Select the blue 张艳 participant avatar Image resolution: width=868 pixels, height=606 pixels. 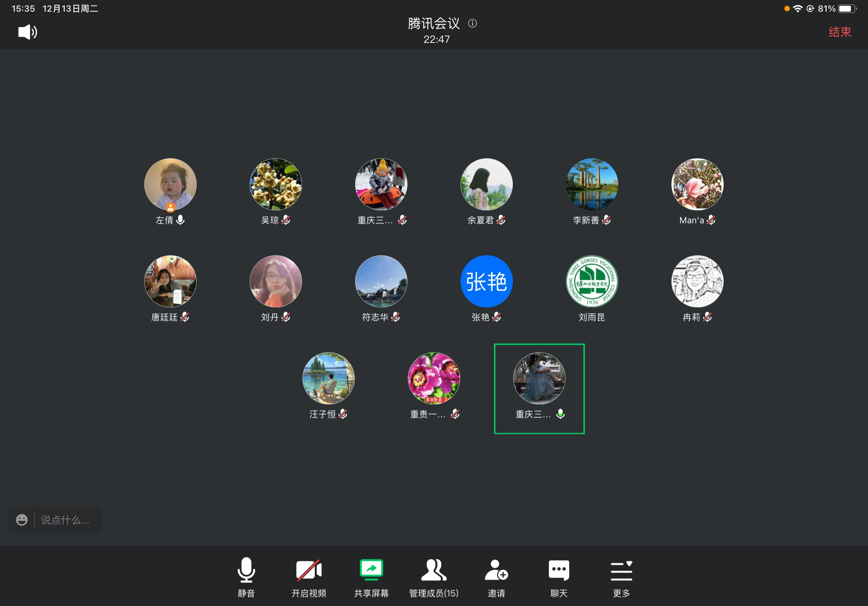[x=486, y=281]
